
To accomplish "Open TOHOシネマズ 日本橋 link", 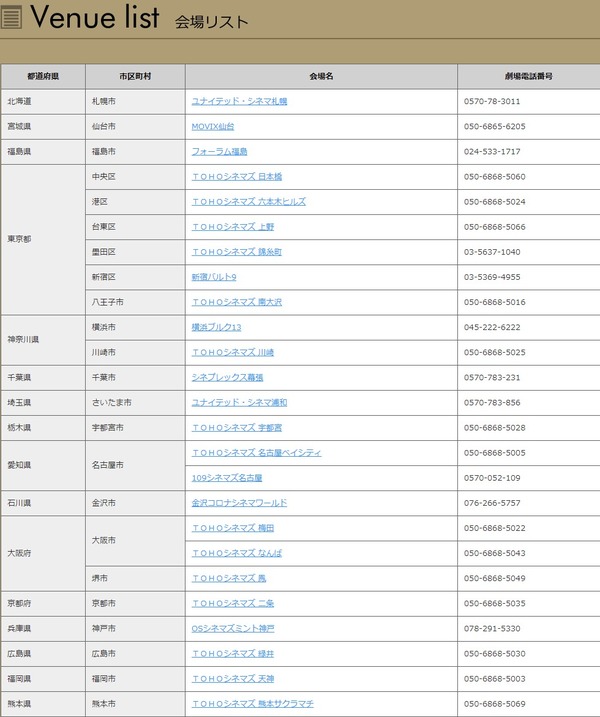I will [237, 177].
